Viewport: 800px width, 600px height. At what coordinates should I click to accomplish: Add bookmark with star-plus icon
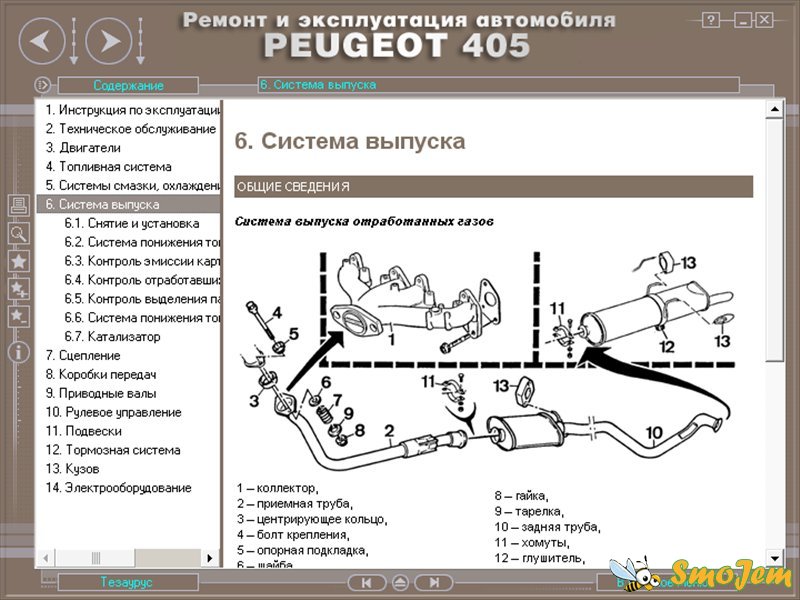(x=19, y=289)
